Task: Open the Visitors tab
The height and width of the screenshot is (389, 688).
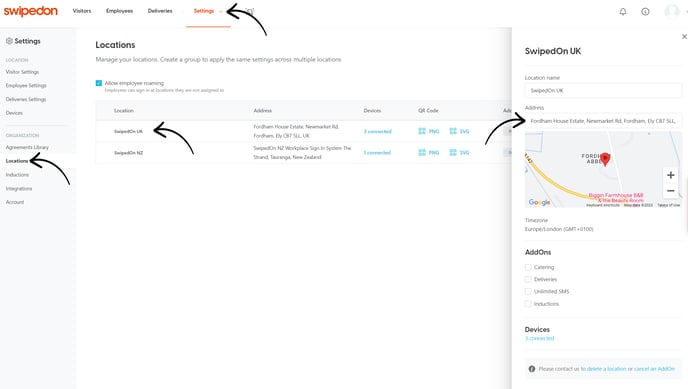Action: coord(82,11)
